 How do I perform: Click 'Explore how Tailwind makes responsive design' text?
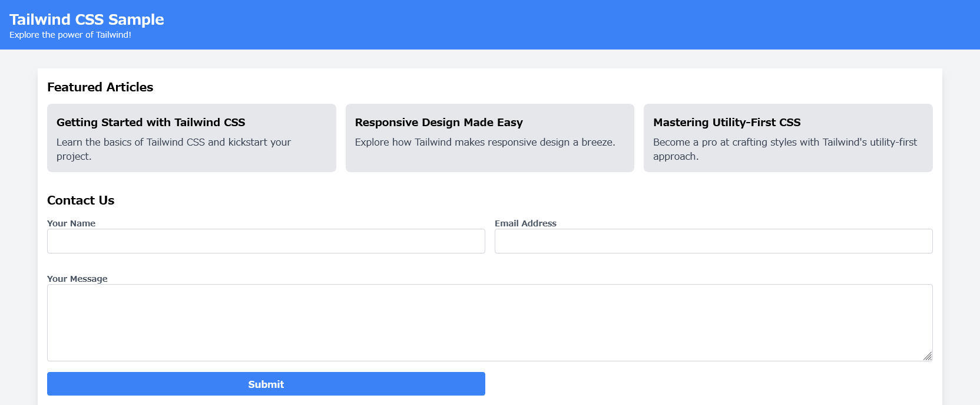(x=485, y=142)
